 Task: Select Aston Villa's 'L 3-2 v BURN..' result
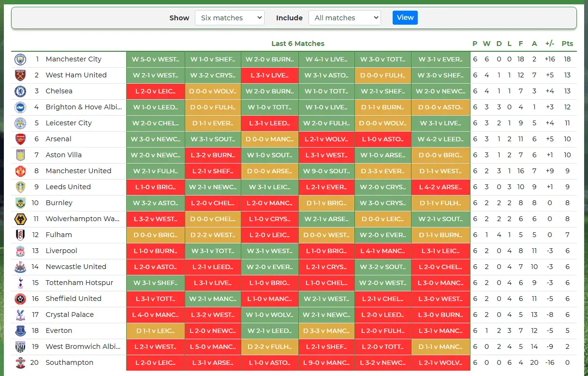point(213,155)
